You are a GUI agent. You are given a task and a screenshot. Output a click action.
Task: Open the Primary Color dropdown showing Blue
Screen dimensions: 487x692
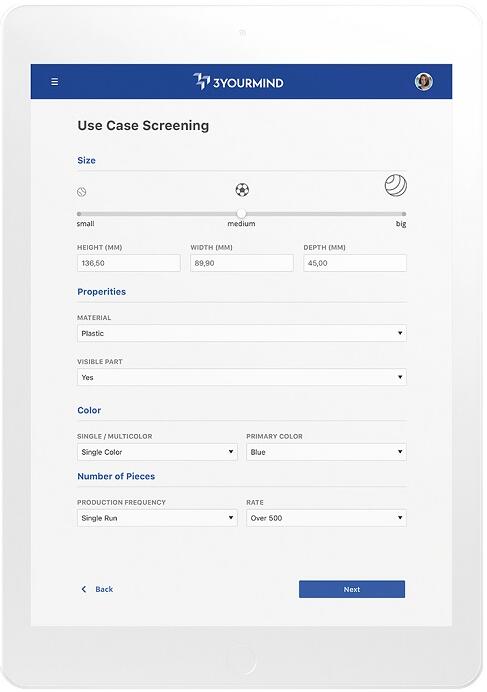(326, 452)
